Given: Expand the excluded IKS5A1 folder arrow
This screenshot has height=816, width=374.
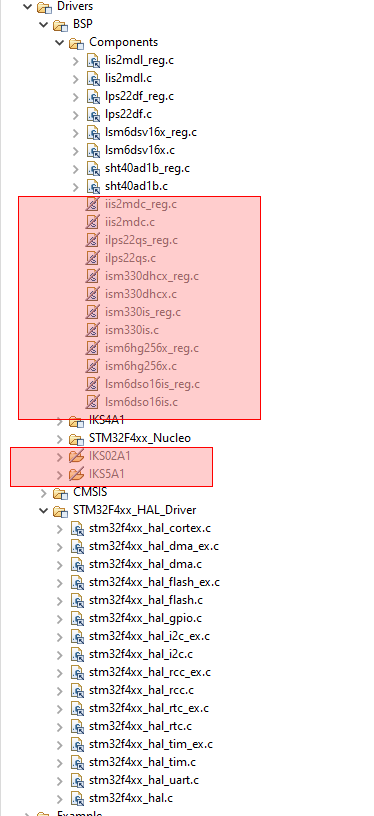Looking at the screenshot, I should pos(60,475).
